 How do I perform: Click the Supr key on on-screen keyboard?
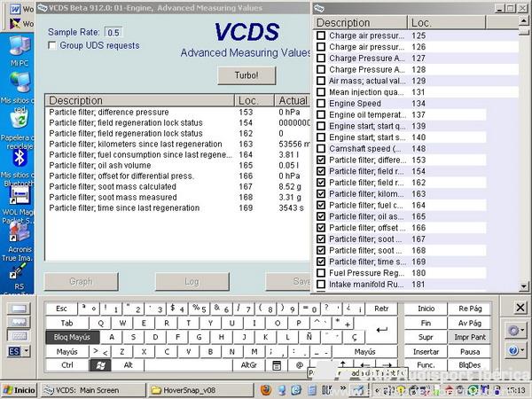click(x=426, y=337)
